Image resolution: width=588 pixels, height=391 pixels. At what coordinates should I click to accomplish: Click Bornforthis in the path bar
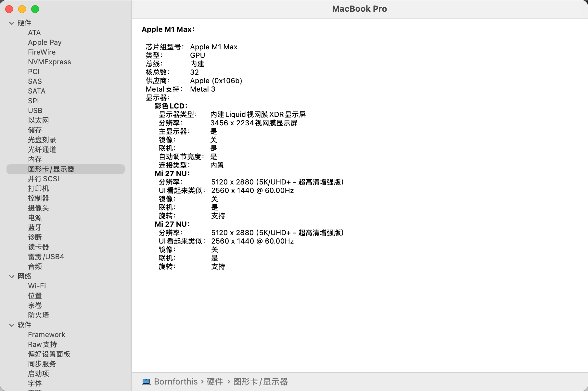point(176,382)
